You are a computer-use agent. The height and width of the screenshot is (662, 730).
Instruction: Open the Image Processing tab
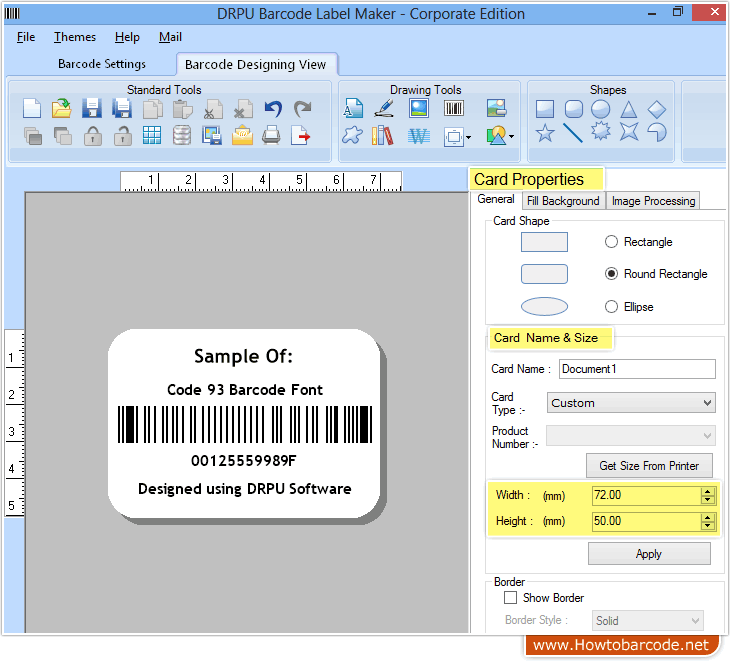653,201
